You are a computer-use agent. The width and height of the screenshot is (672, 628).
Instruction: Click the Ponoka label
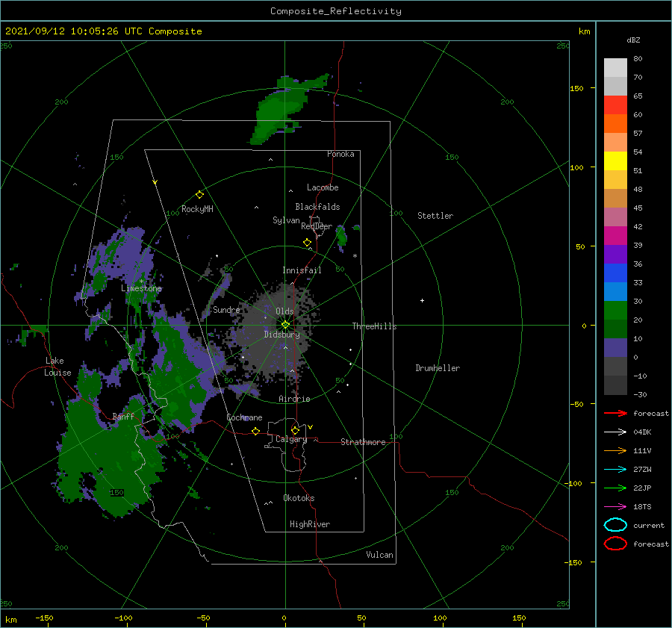click(340, 154)
